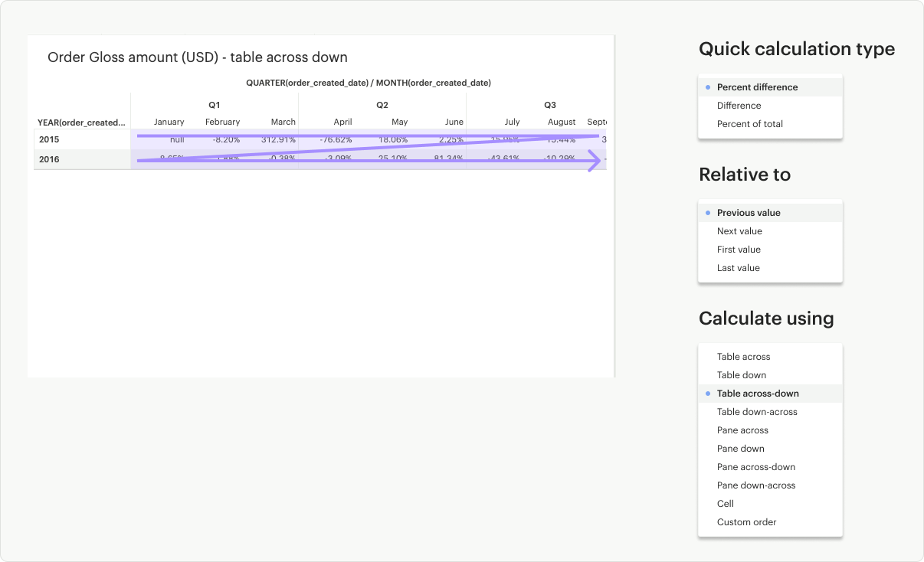Select the Percent of total option

pyautogui.click(x=749, y=124)
